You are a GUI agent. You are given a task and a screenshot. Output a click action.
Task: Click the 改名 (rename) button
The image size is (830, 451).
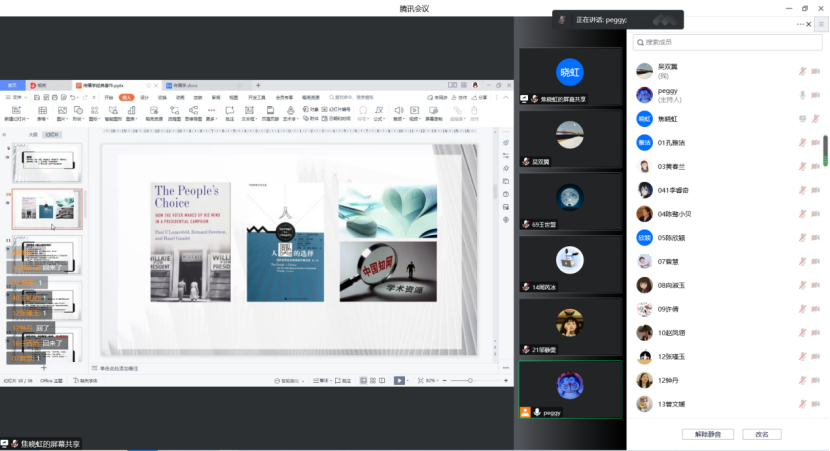762,434
